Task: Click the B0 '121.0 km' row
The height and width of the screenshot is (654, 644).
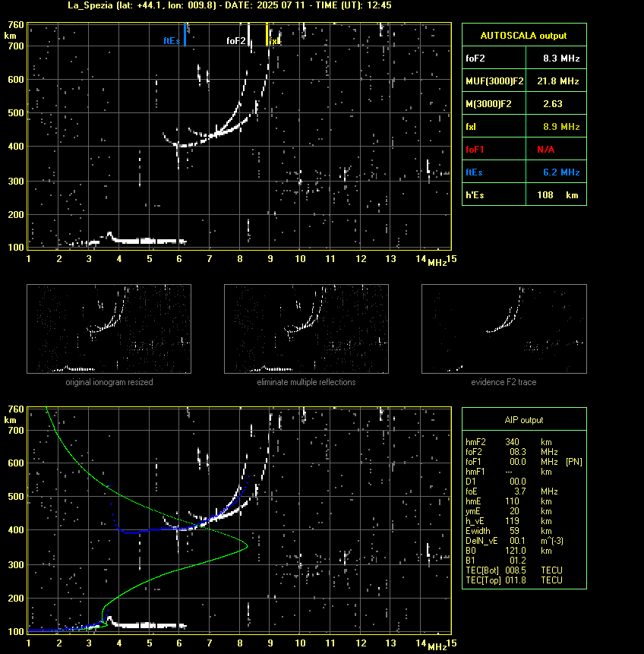Action: 509,551
